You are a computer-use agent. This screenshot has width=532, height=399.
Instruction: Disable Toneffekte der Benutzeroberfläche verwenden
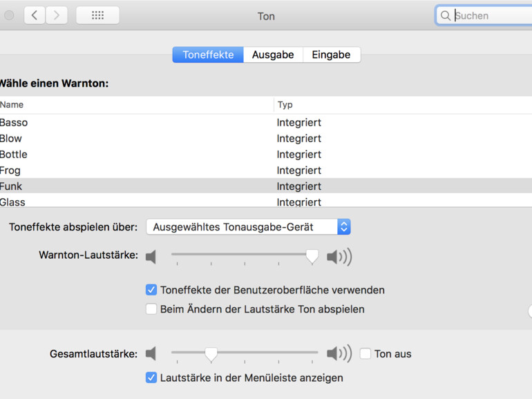[151, 290]
